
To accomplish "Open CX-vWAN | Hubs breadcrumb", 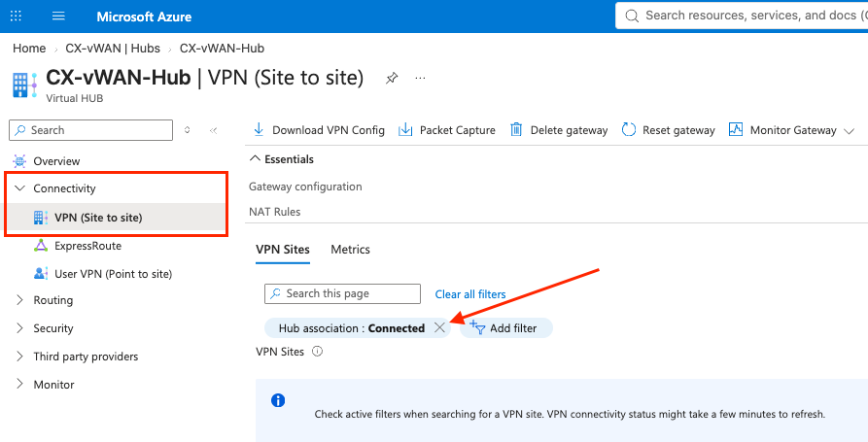I will tap(113, 49).
